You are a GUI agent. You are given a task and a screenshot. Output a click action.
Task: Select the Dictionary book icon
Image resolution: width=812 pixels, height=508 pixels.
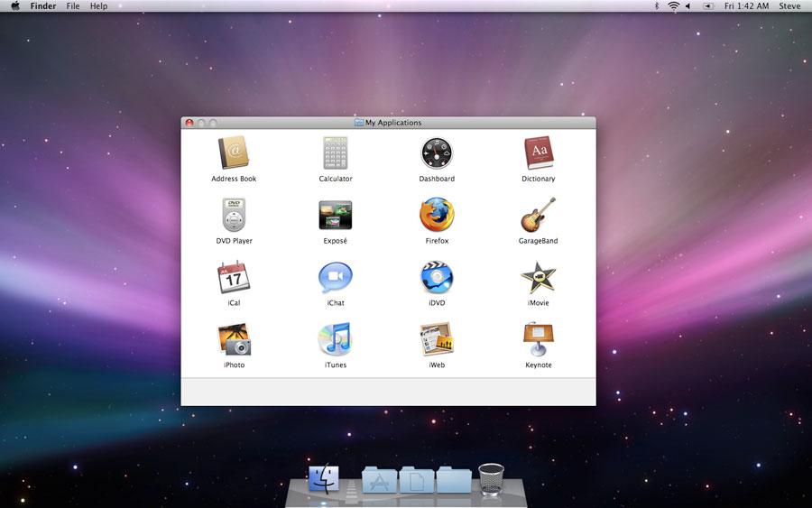click(x=539, y=152)
